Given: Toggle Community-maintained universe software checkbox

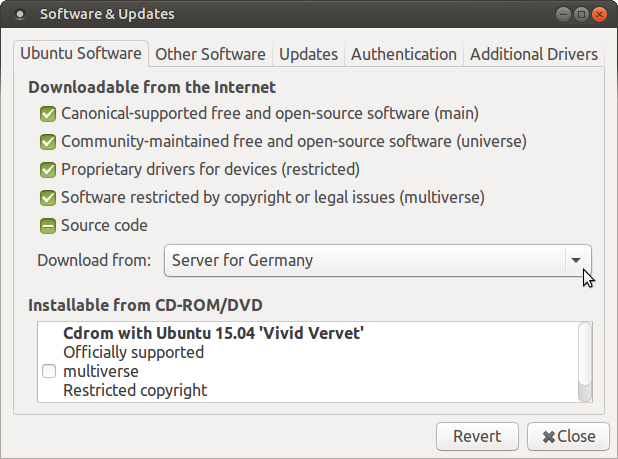Looking at the screenshot, I should [48, 142].
